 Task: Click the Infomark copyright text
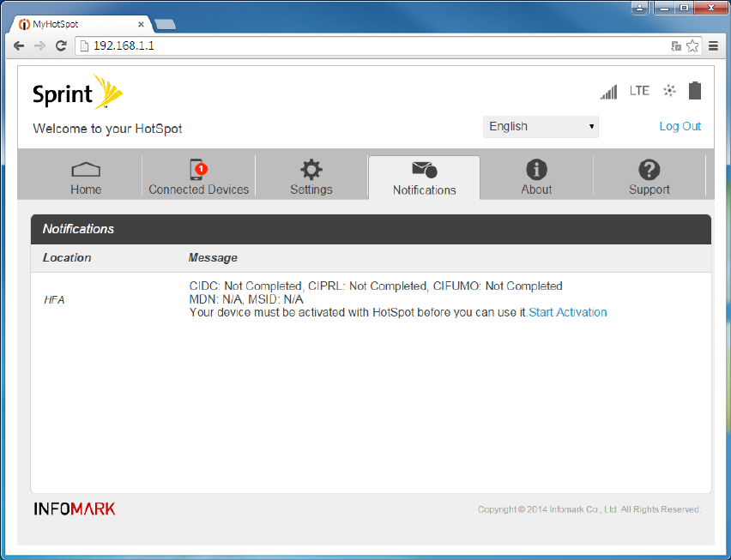coord(589,509)
